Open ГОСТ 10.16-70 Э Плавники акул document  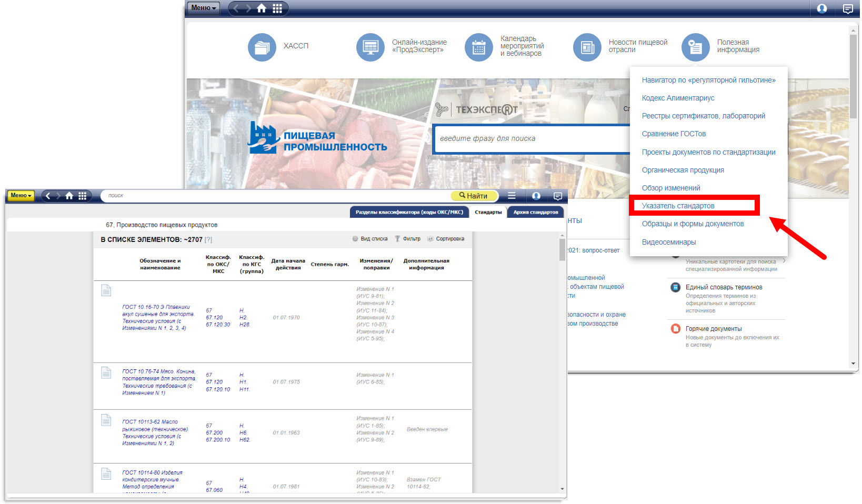click(x=158, y=318)
